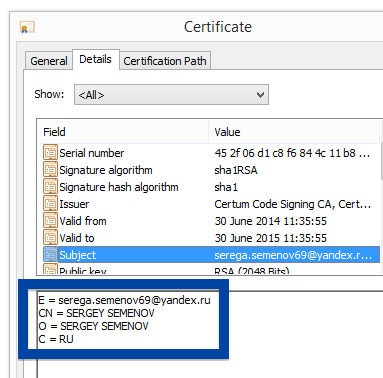383x378 pixels.
Task: Click the seregа.semenov69@yandex subject value in list
Action: tap(293, 255)
